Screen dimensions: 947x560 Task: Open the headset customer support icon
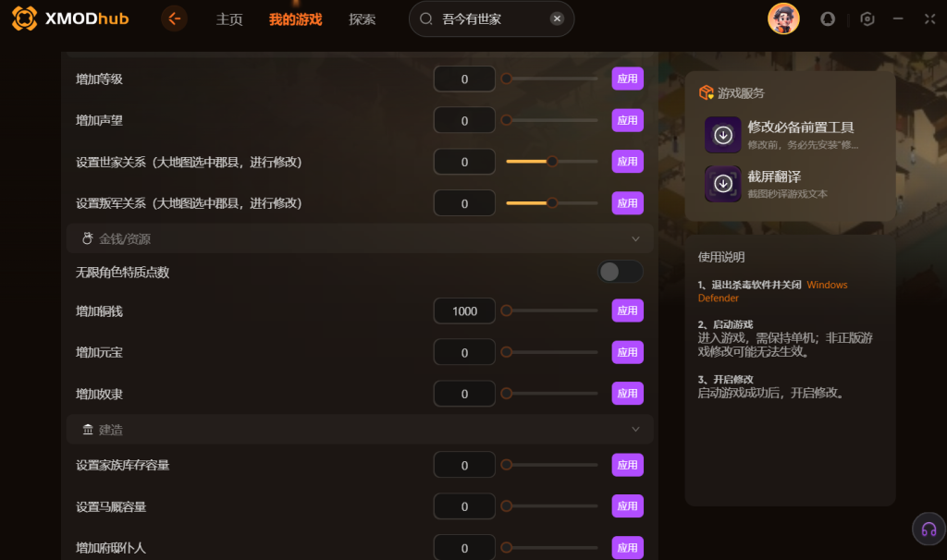(929, 530)
